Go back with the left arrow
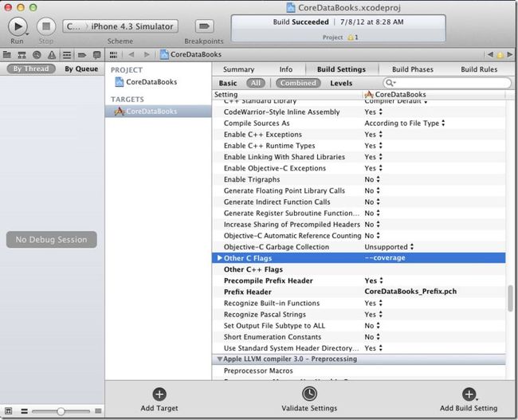 [x=131, y=54]
